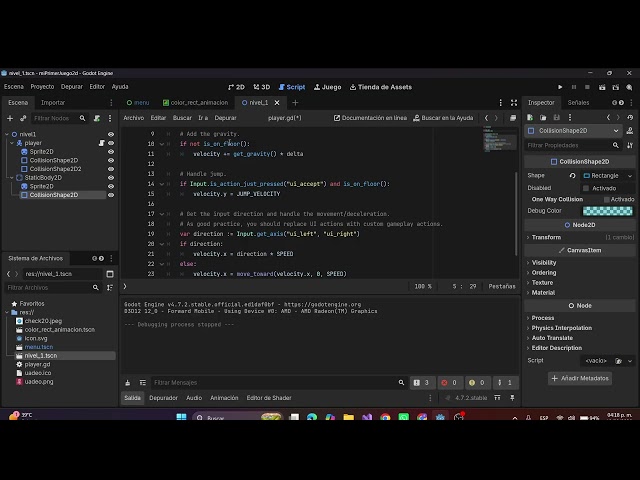Pause the running project
The image size is (640, 480).
tap(574, 87)
